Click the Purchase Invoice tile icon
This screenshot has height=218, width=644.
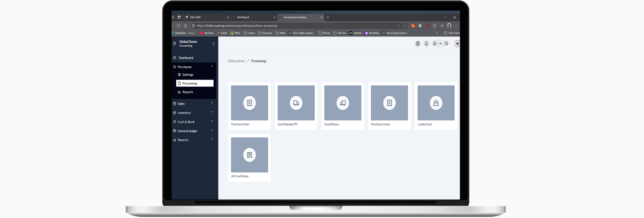tap(389, 103)
